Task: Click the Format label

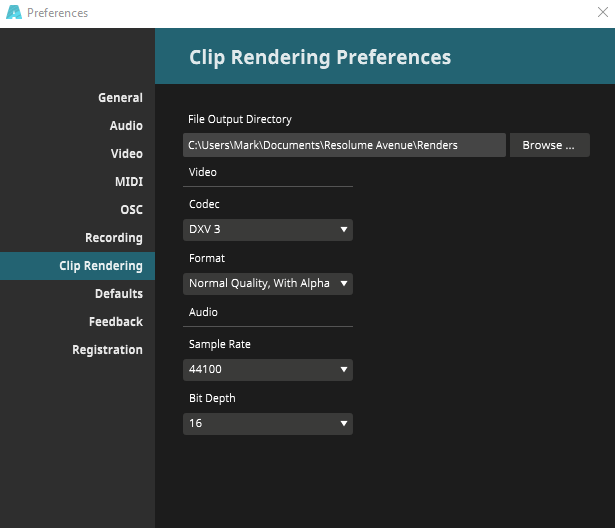Action: coord(207,258)
